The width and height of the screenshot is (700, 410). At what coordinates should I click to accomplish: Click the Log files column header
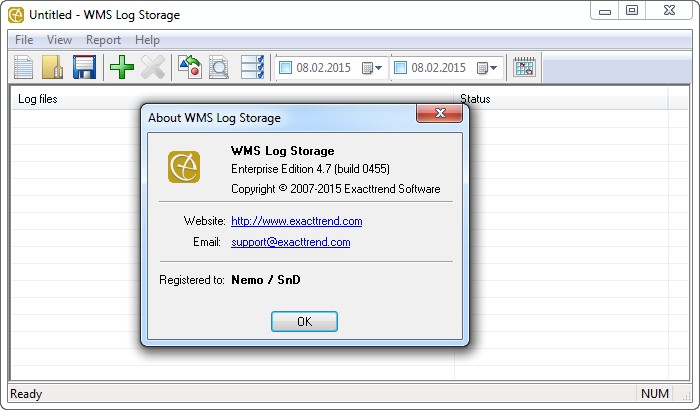232,99
